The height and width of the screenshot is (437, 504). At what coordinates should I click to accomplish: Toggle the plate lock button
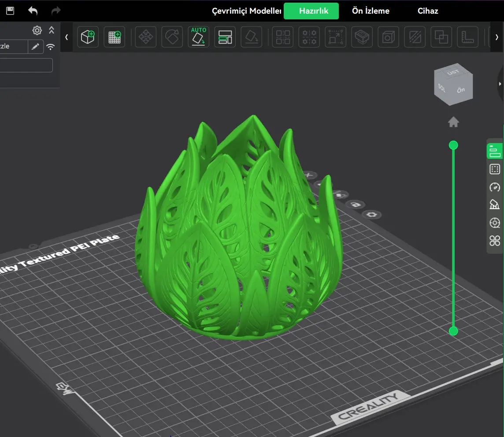356,205
